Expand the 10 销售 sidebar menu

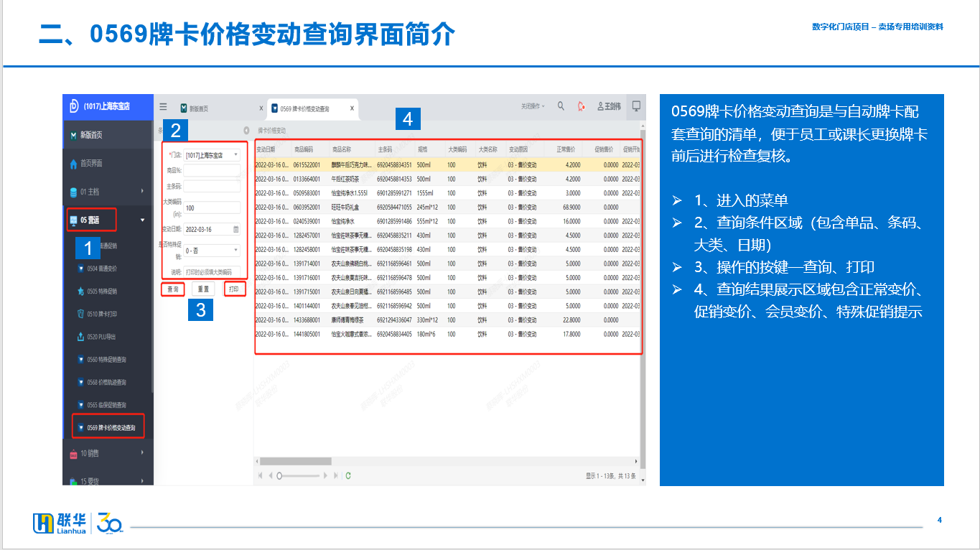coord(108,453)
